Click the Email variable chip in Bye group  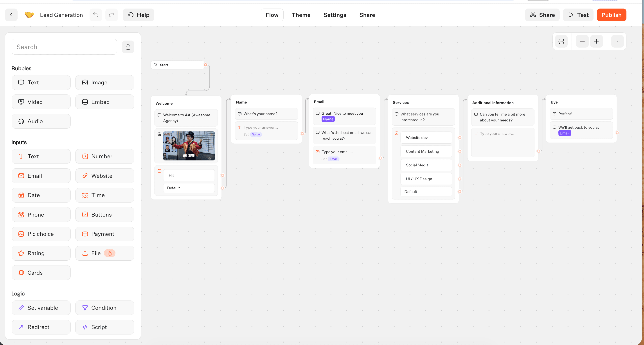(565, 133)
